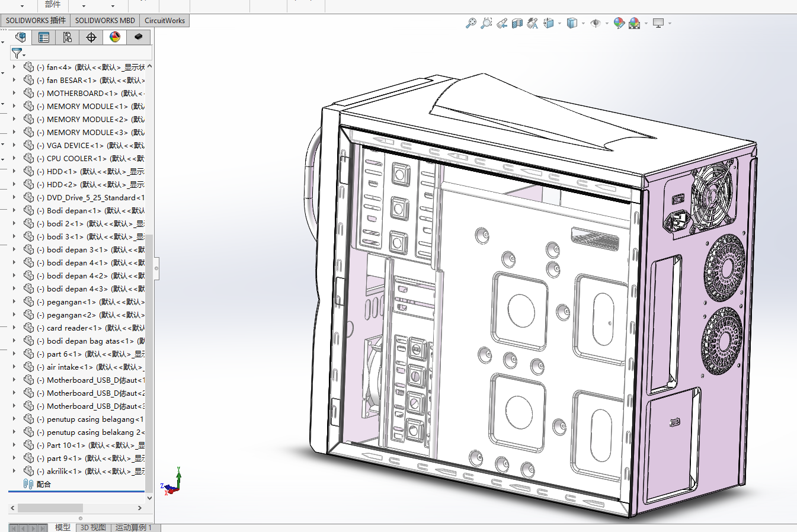Screen dimensions: 797x532
Task: Open the DisplayManager colored sphere tab icon
Action: 114,37
